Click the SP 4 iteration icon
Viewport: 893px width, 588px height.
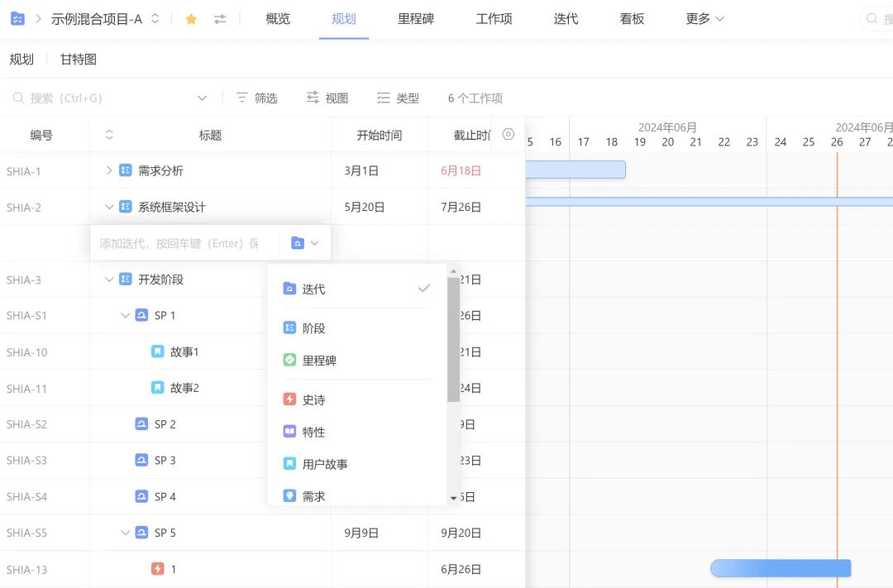point(142,496)
